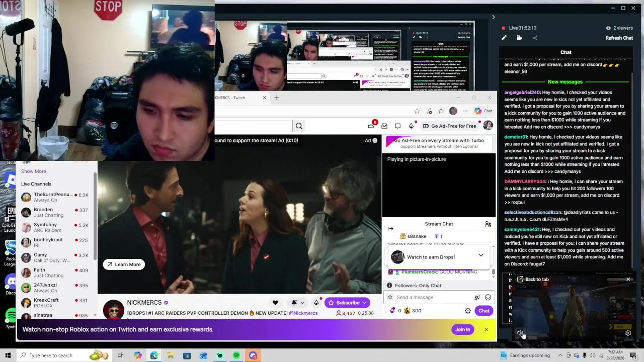
Task: Close the picture-in-picture window
Action: (628, 279)
